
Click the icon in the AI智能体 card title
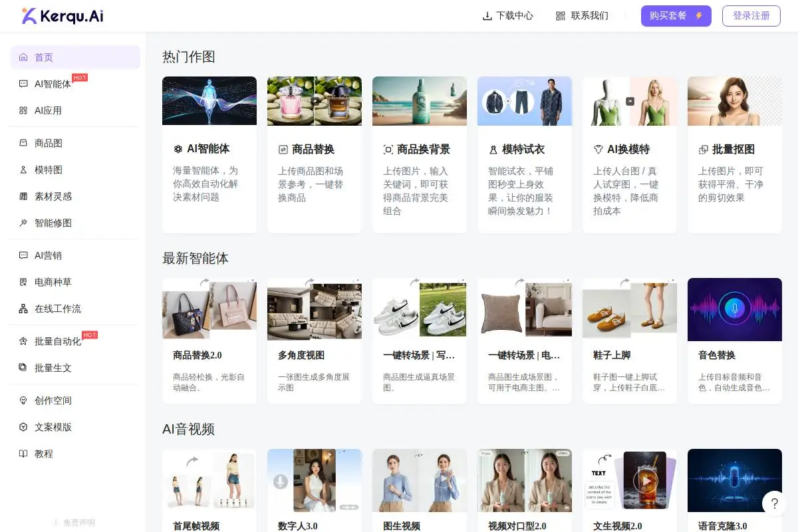178,150
